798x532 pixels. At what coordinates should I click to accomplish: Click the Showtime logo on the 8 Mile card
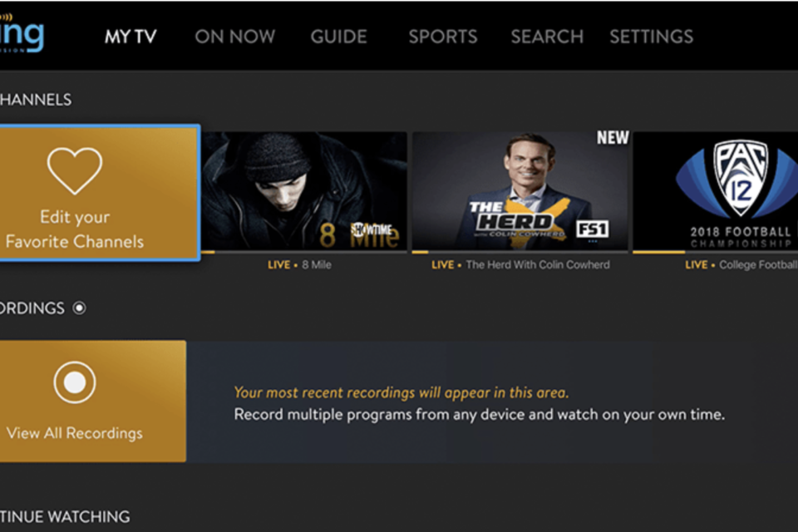372,229
